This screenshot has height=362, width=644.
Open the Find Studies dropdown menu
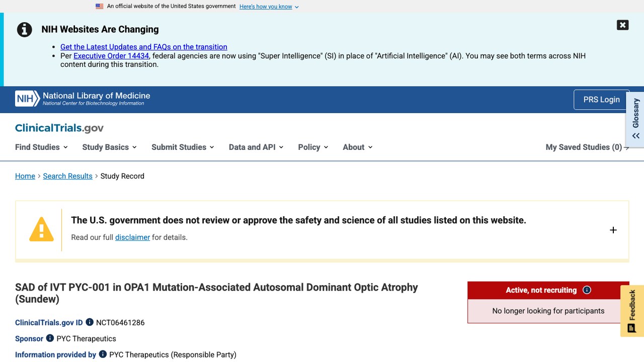click(x=41, y=147)
